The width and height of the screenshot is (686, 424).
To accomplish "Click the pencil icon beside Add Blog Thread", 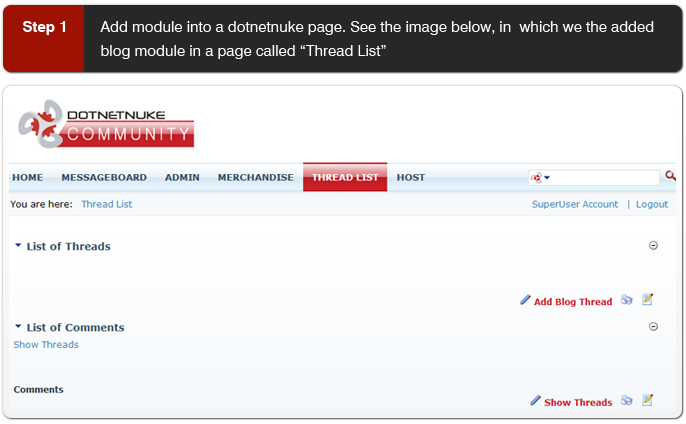I will coord(525,300).
